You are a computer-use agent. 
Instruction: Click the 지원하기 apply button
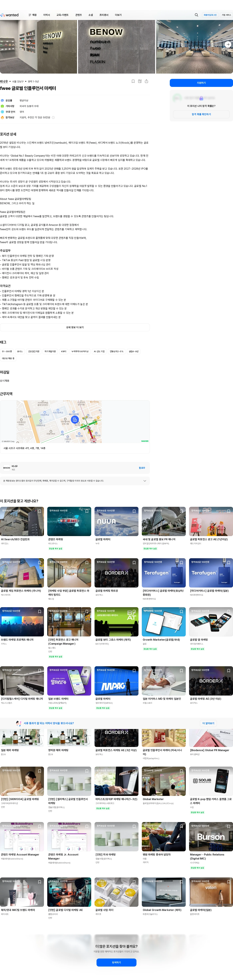(x=201, y=83)
